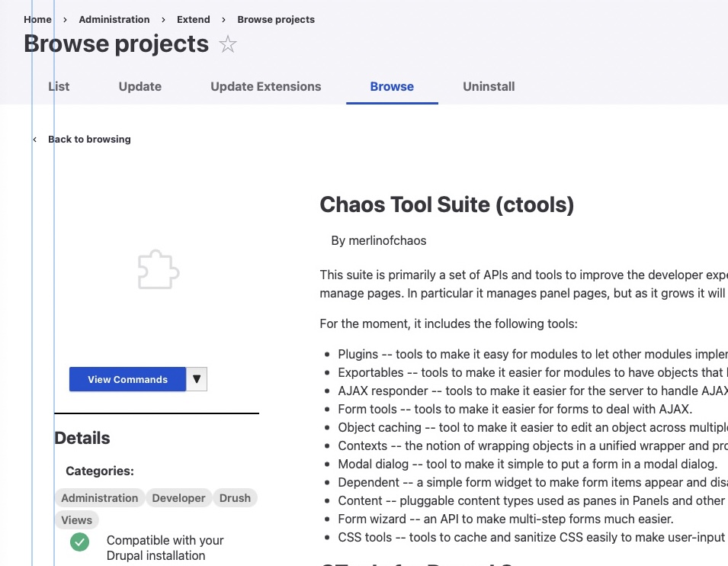Switch to the Update tab

(140, 86)
